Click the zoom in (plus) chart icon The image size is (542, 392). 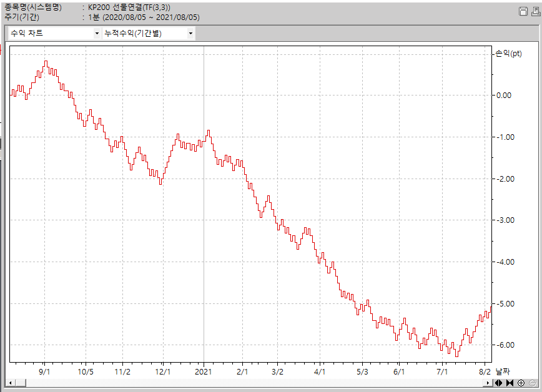[x=521, y=383]
